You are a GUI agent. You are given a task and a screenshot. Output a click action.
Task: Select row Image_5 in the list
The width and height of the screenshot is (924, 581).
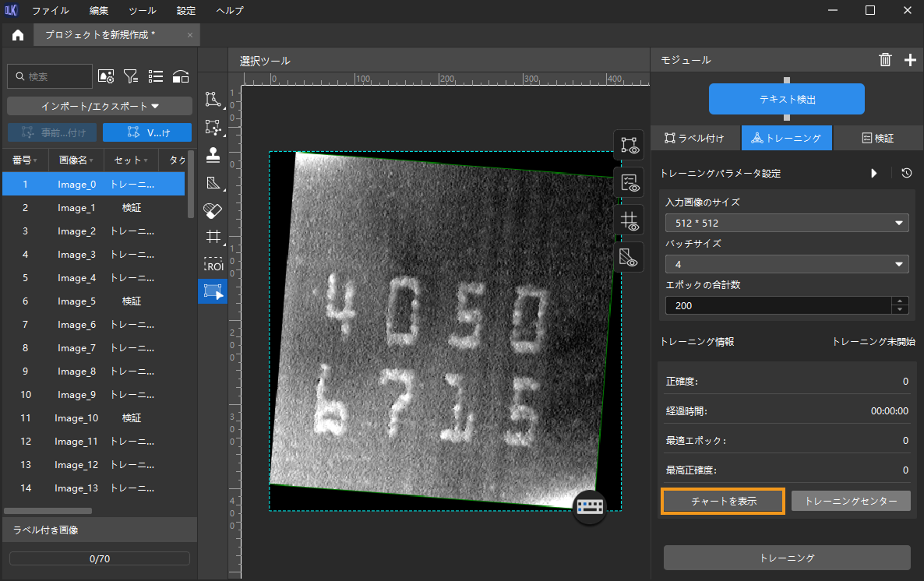[x=93, y=301]
